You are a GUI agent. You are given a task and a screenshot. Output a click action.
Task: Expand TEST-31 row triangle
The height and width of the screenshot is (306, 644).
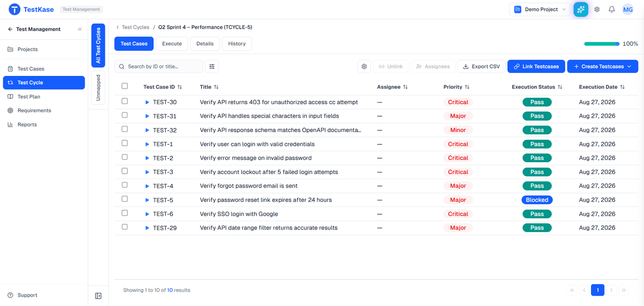[147, 116]
